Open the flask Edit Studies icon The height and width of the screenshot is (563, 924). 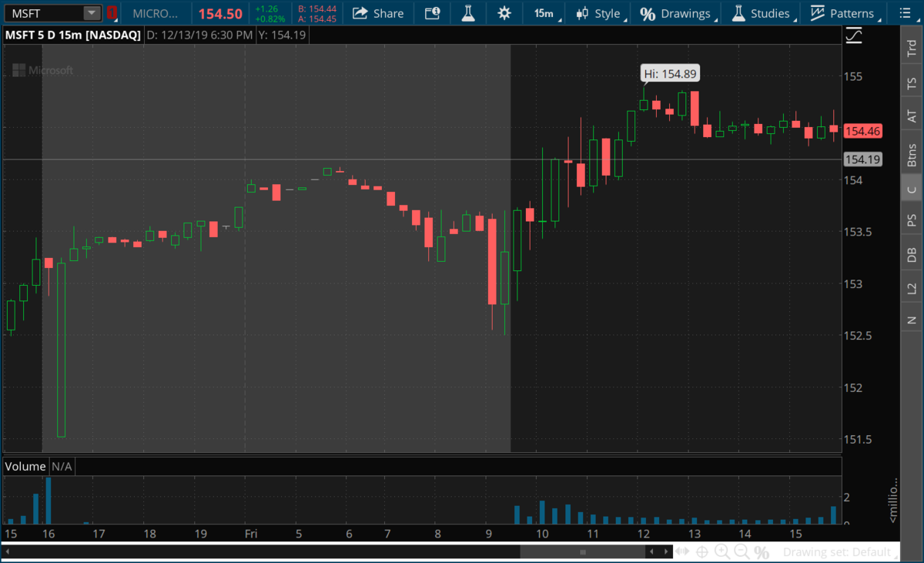tap(467, 13)
